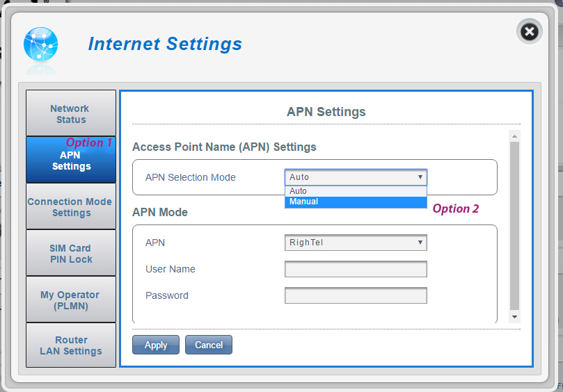Choose Auto from the dropdown list

click(x=356, y=191)
